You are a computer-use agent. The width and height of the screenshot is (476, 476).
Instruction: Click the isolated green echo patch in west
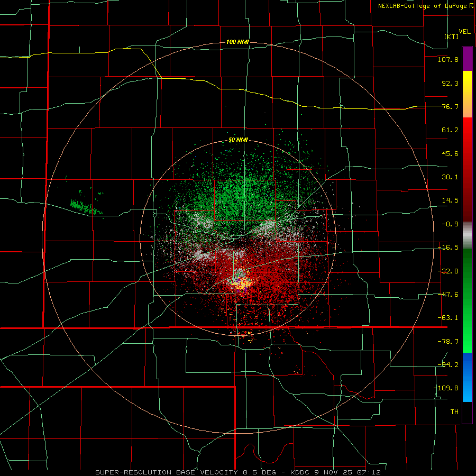click(x=86, y=207)
